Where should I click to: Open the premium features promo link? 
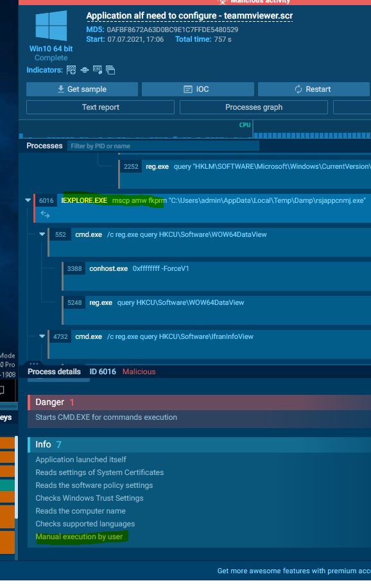294,571
